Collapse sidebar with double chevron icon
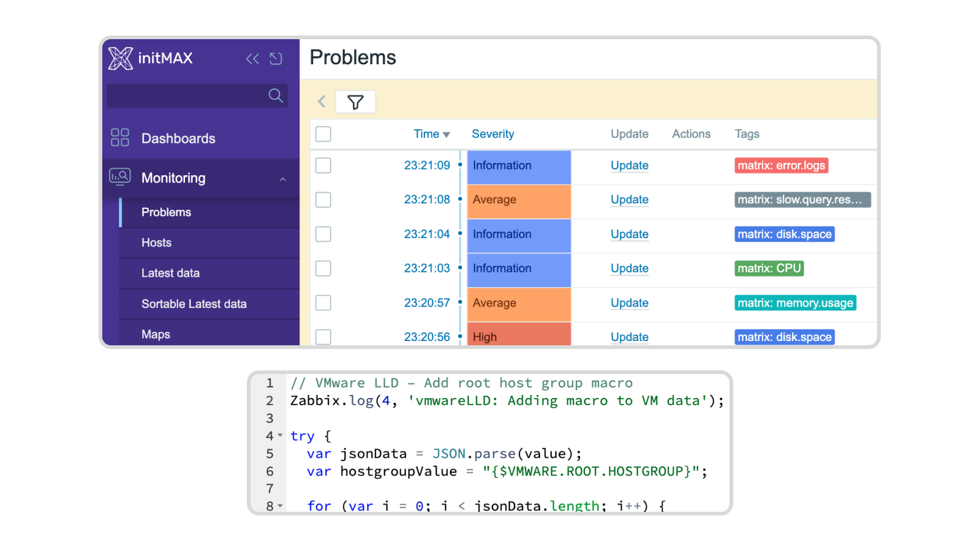Viewport: 980px width, 551px height. coord(252,59)
